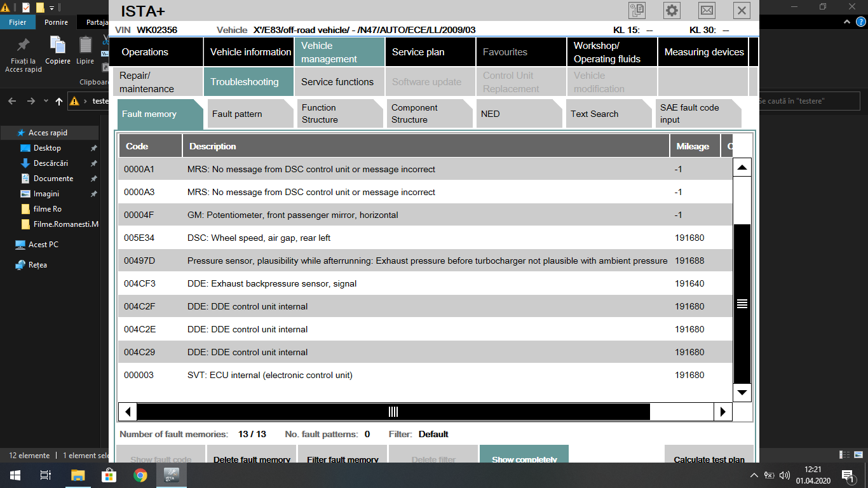Screen dimensions: 868x488
Task: Click the Delete fault memory button
Action: tap(252, 454)
